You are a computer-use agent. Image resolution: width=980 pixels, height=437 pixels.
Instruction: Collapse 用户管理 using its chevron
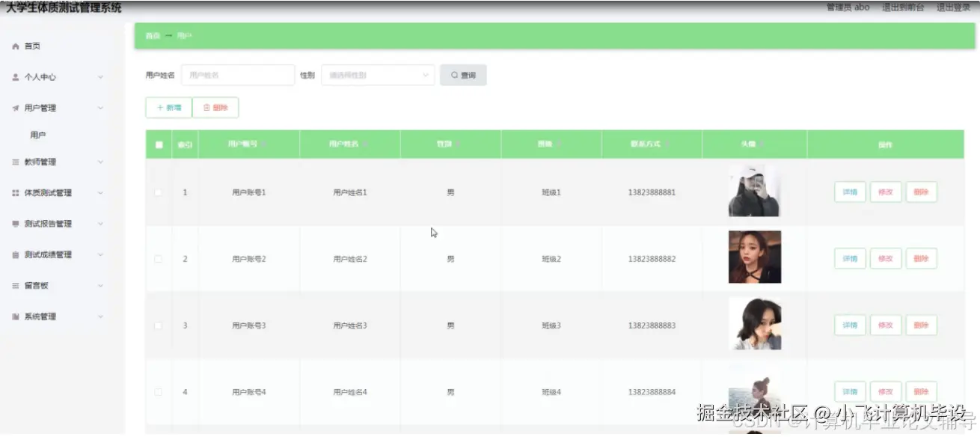click(x=100, y=108)
